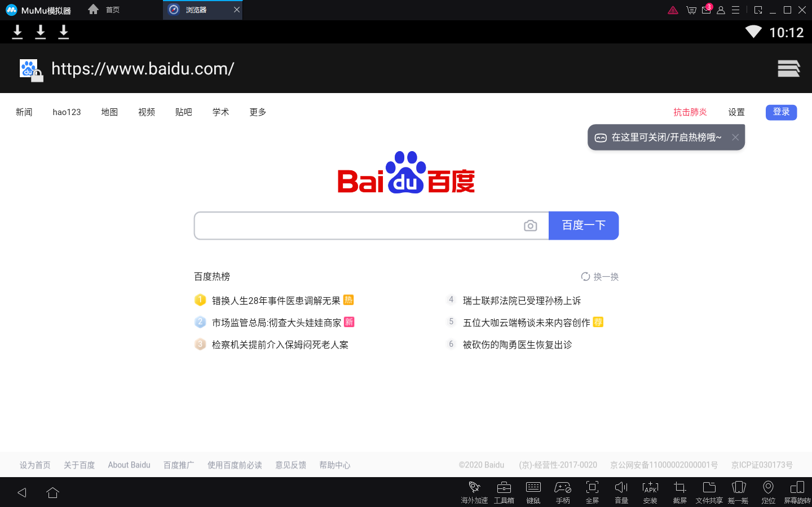812x507 pixels.
Task: Click the 百度热榜 heading
Action: pos(212,276)
